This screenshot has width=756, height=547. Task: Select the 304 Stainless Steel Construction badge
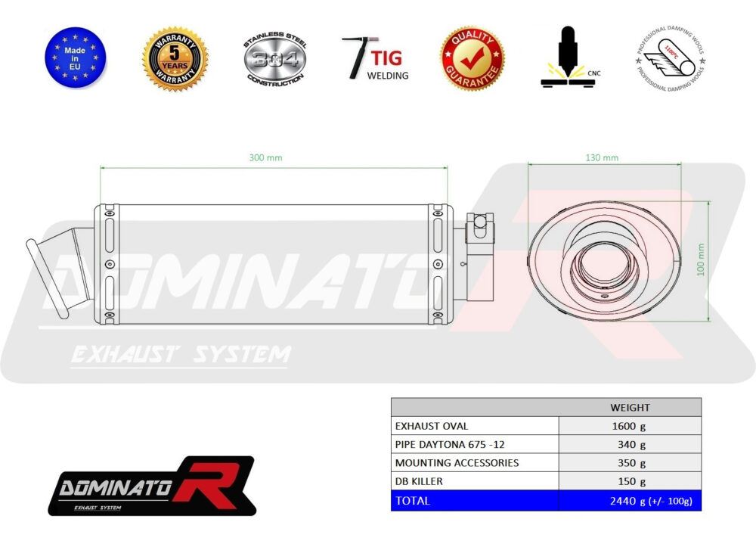274,59
